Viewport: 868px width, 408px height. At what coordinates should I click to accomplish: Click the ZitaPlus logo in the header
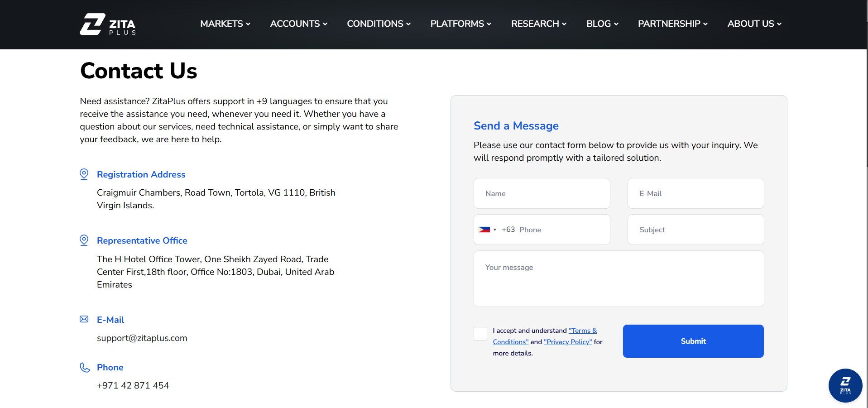pyautogui.click(x=108, y=24)
